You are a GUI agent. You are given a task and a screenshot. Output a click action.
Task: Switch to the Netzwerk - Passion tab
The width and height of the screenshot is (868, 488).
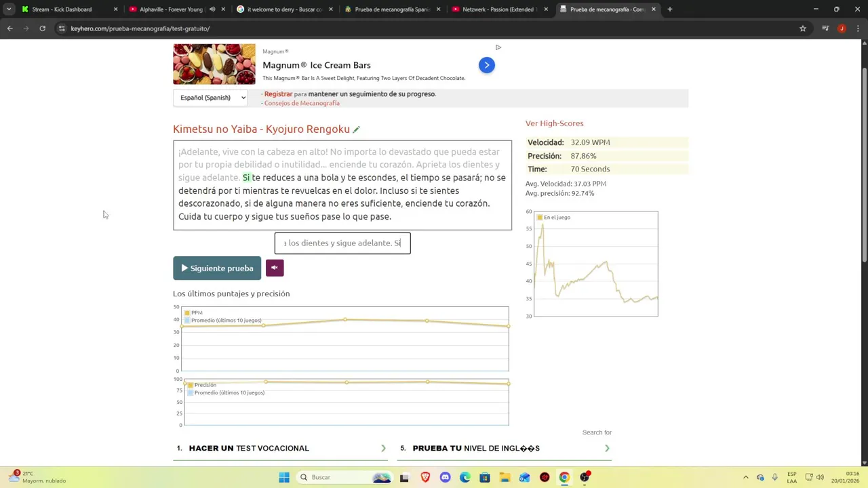[500, 9]
